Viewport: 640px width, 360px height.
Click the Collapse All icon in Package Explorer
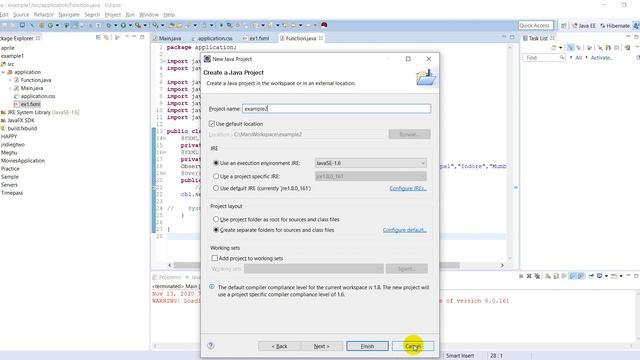(98, 38)
